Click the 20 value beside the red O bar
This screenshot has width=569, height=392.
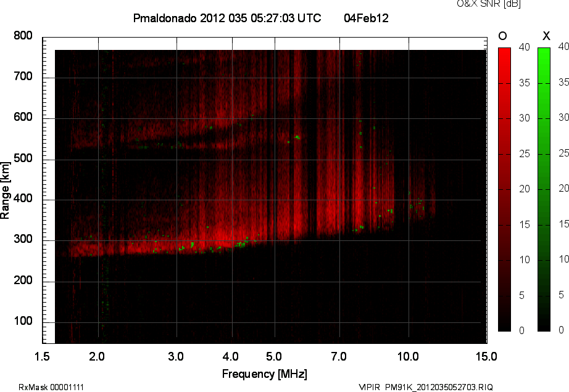point(524,189)
